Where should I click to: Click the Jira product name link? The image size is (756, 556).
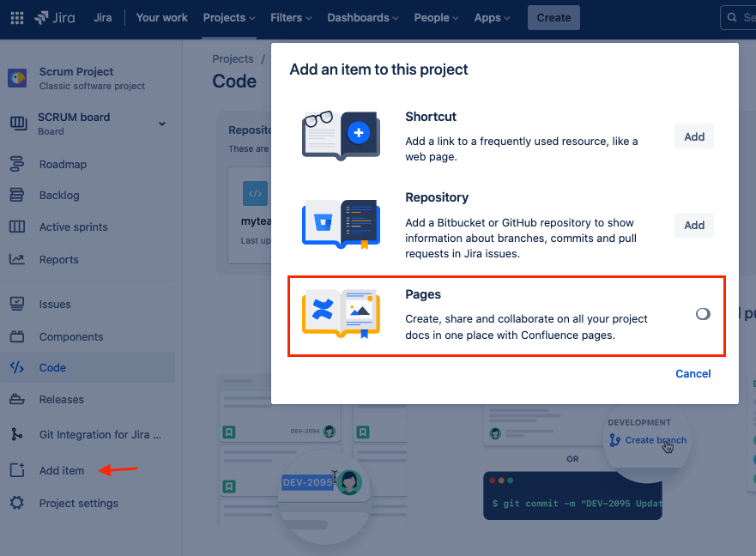pos(103,18)
